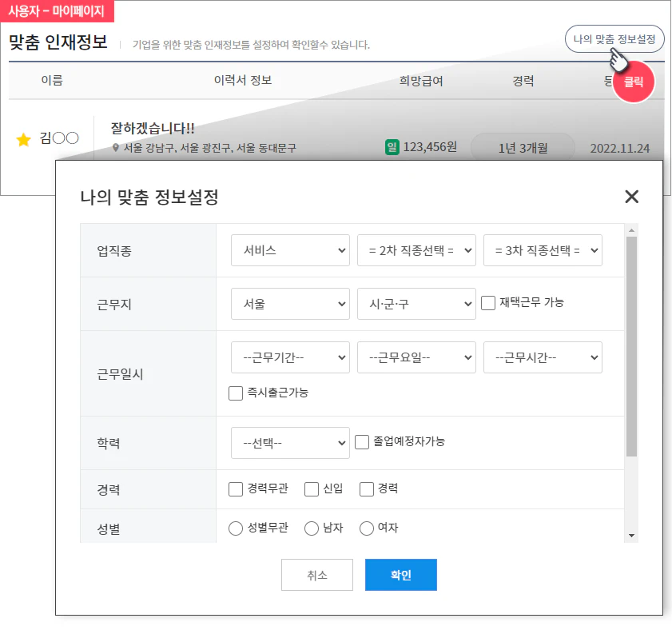Click the 취소 cancel button
The height and width of the screenshot is (630, 672).
coord(316,574)
